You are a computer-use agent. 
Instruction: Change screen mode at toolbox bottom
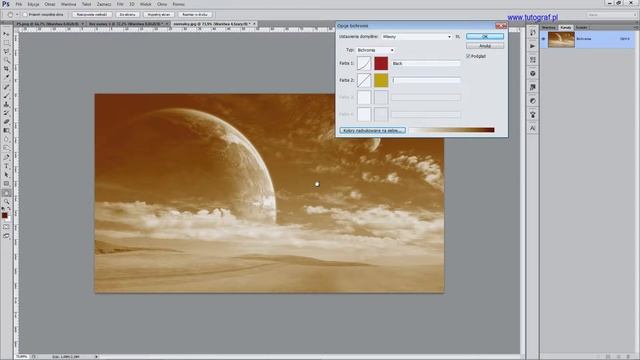[6, 236]
